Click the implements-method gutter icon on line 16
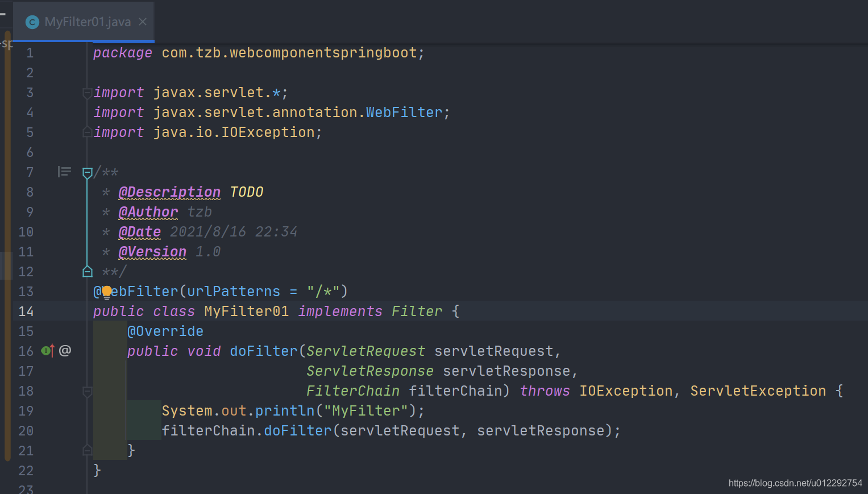The height and width of the screenshot is (494, 868). [x=48, y=351]
